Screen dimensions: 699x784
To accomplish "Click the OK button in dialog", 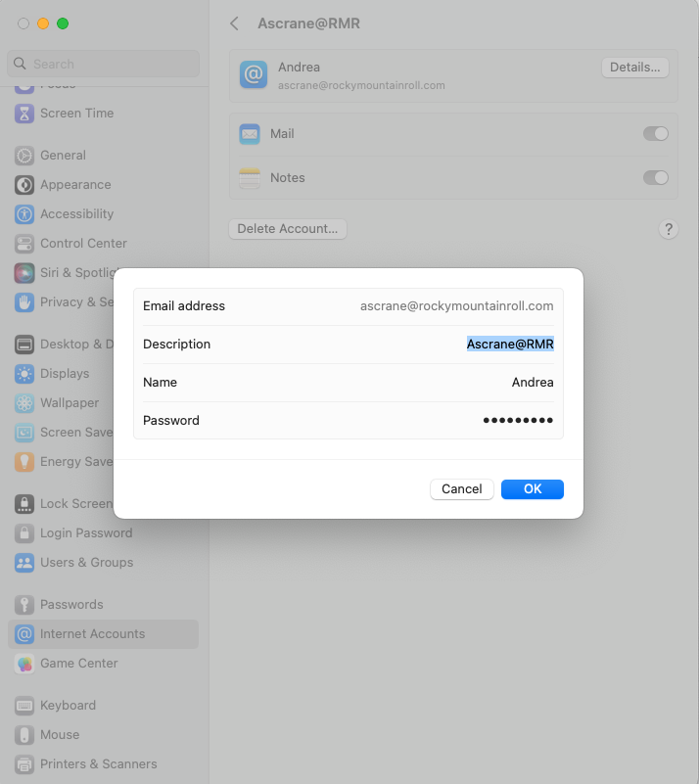I will [532, 489].
